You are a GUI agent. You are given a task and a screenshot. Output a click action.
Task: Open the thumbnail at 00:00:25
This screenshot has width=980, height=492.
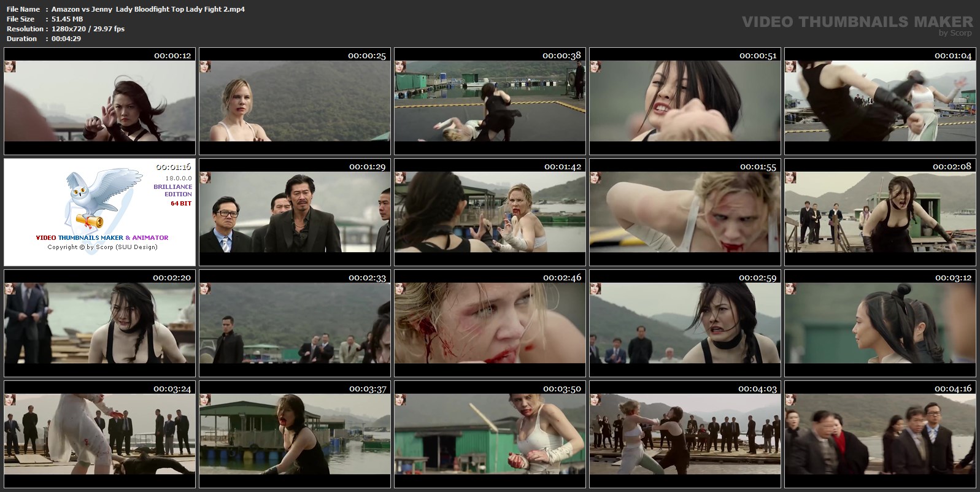click(295, 101)
